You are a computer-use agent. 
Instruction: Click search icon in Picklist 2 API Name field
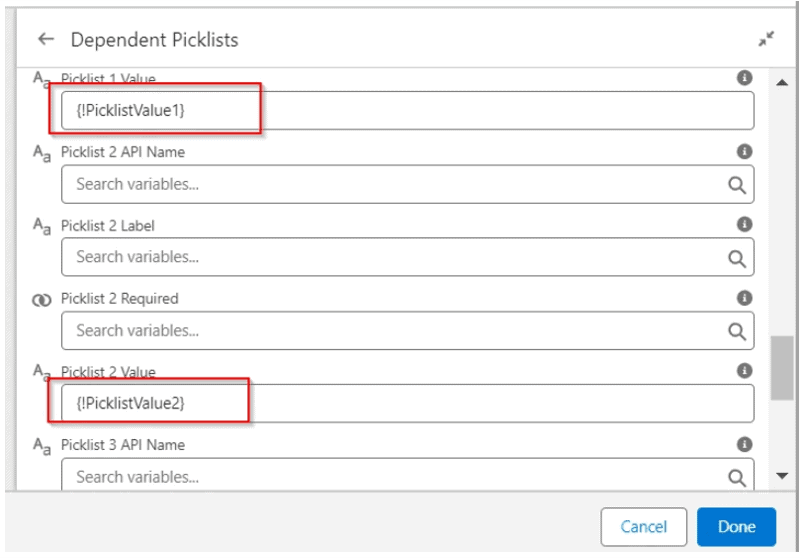737,185
